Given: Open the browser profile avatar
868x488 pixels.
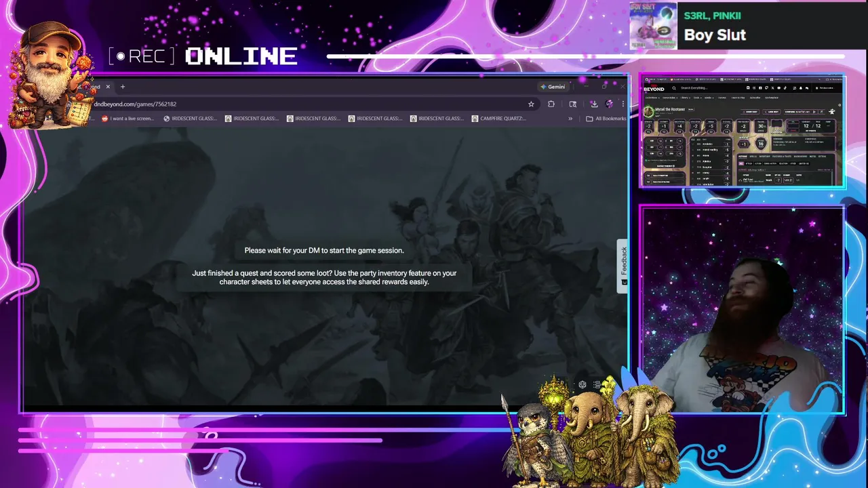Looking at the screenshot, I should (x=609, y=104).
